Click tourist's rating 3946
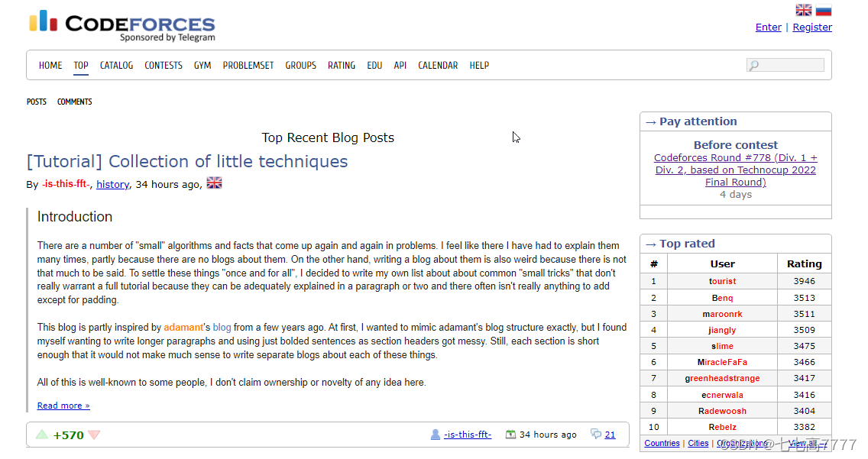The image size is (868, 459). [x=805, y=281]
